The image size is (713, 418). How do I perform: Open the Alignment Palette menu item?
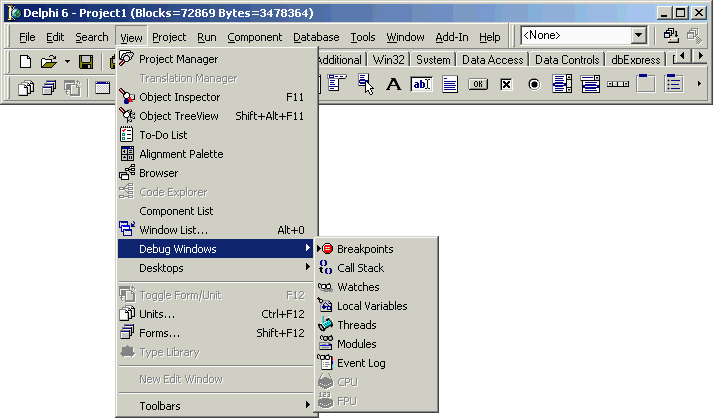216,154
